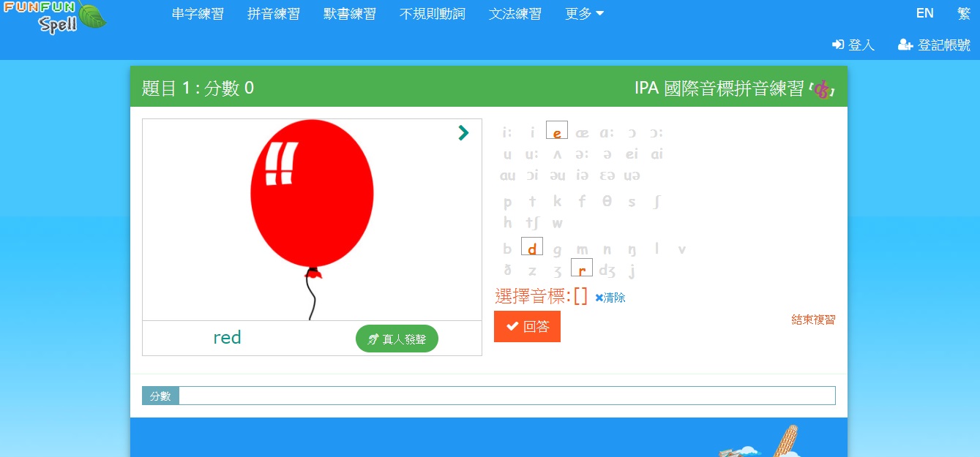Click the phonetic symbol ei

click(632, 154)
